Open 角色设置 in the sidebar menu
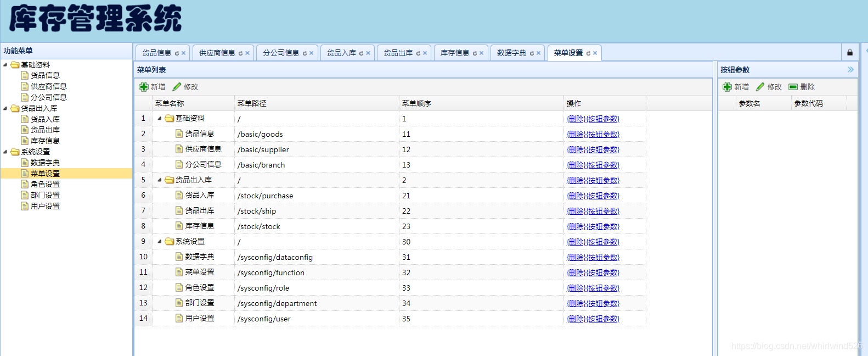Viewport: 868px width, 356px height. 45,184
